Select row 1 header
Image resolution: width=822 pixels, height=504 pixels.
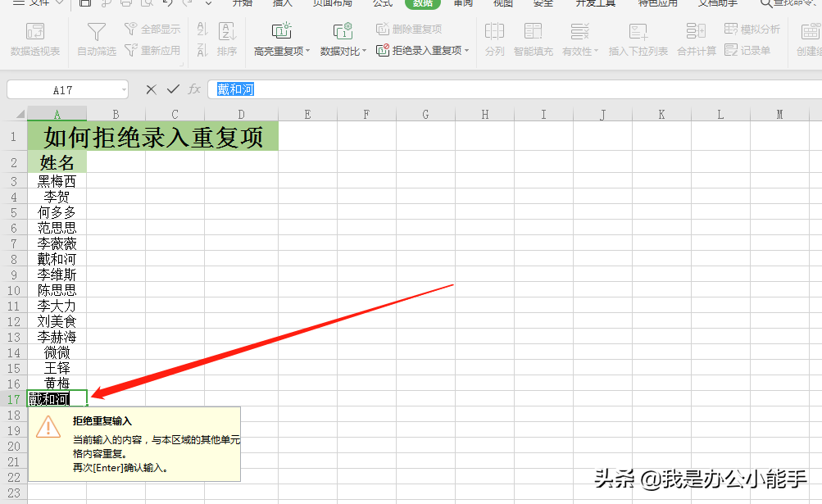(x=14, y=136)
